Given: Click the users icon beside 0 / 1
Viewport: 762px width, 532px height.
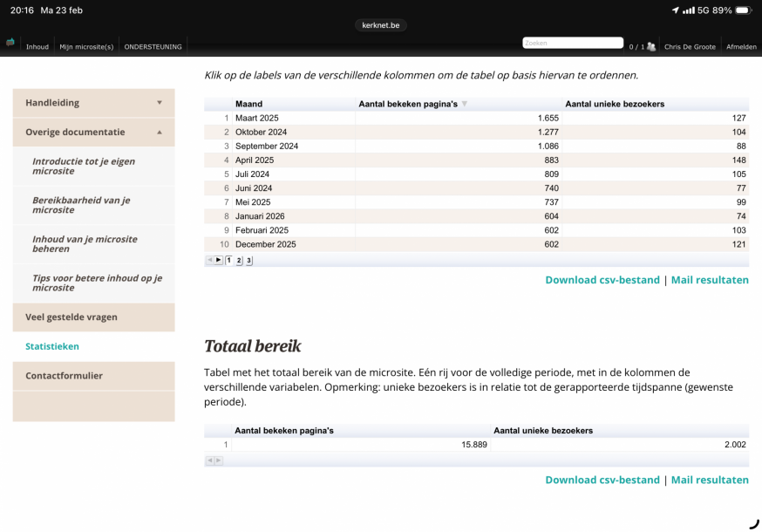Looking at the screenshot, I should [x=651, y=46].
